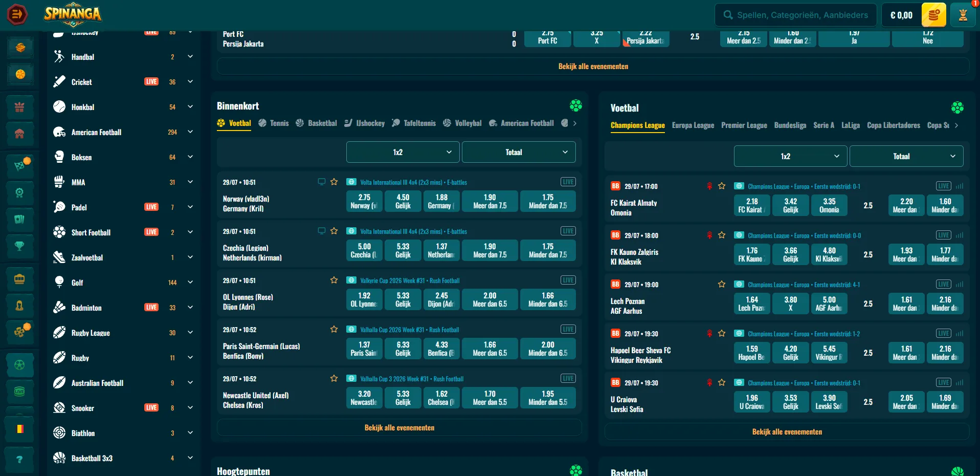Open the round menu icon beside Spinanga logo
Viewport: 980px width, 476px height.
coord(17,14)
